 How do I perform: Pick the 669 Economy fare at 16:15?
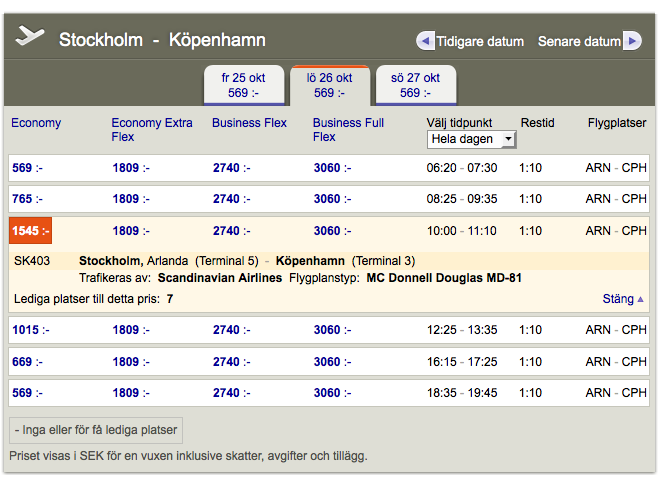27,361
